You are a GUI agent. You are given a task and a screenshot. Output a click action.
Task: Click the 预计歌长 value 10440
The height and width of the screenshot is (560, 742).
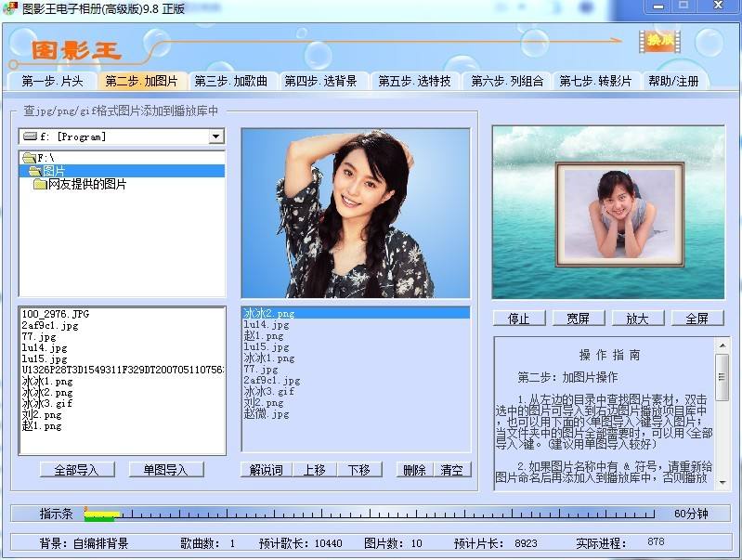329,543
